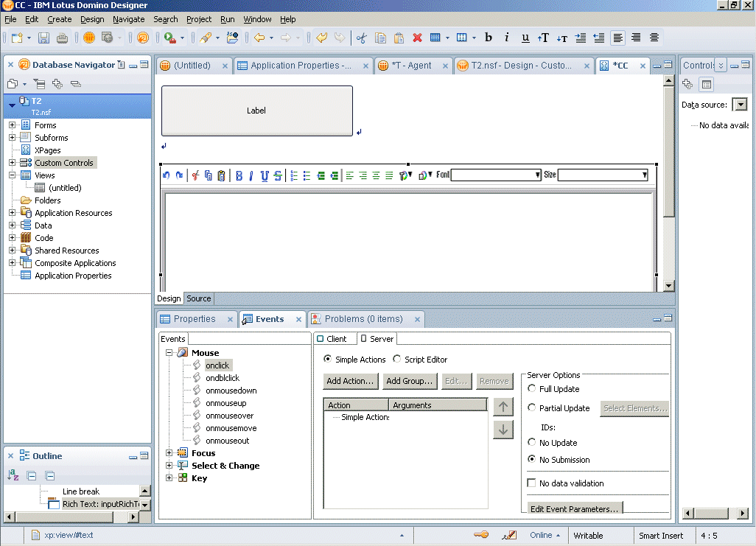Screen dimensions: 756x546
Task: Select the onmouseover event
Action: tap(229, 416)
